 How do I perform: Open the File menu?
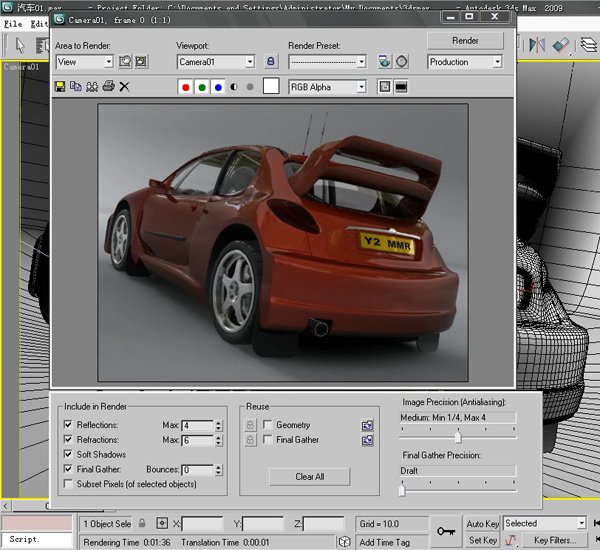point(12,23)
